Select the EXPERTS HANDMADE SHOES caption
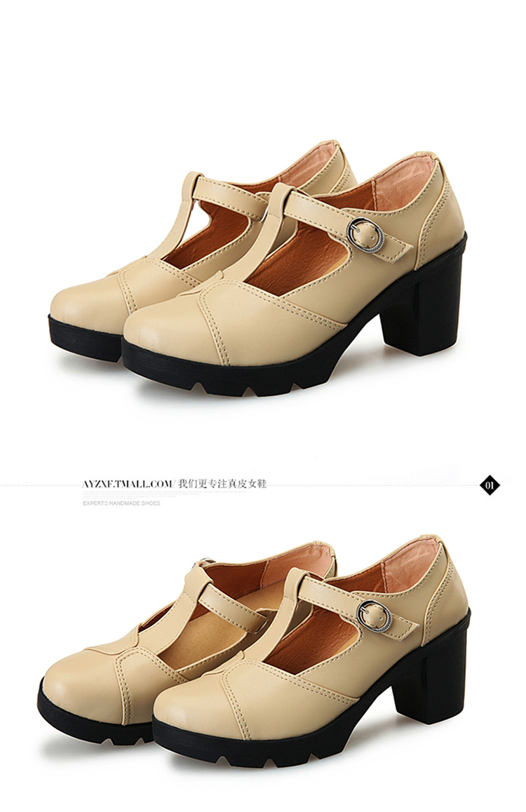This screenshot has height=812, width=526. pyautogui.click(x=121, y=503)
